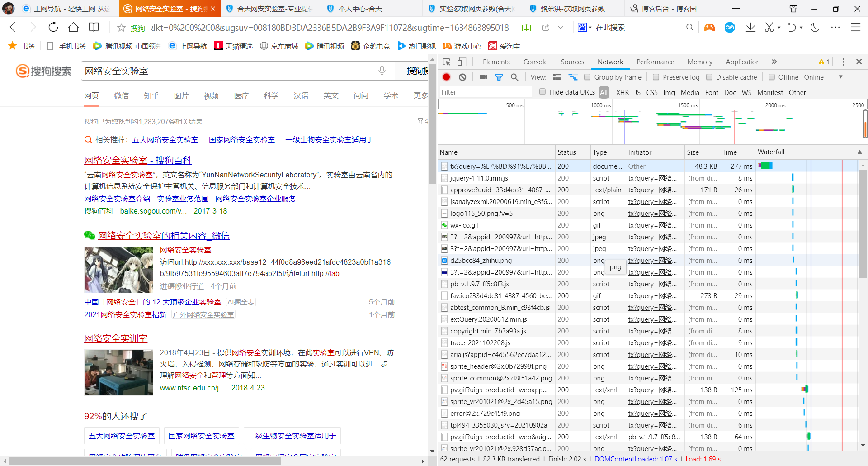Image resolution: width=868 pixels, height=466 pixels.
Task: Expand the address bar dropdown arrow
Action: tap(561, 28)
